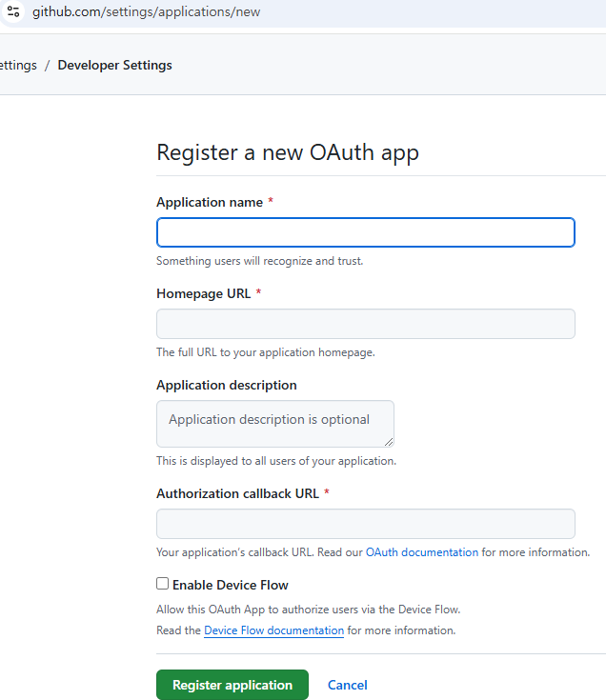Click the site information icon in address bar
The height and width of the screenshot is (700, 606).
(x=13, y=11)
